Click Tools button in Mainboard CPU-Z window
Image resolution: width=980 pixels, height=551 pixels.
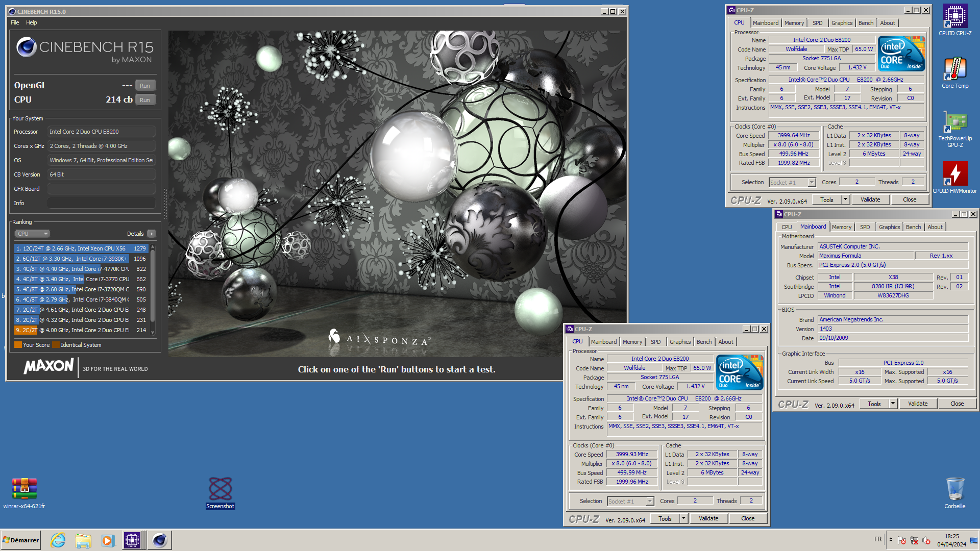(874, 404)
